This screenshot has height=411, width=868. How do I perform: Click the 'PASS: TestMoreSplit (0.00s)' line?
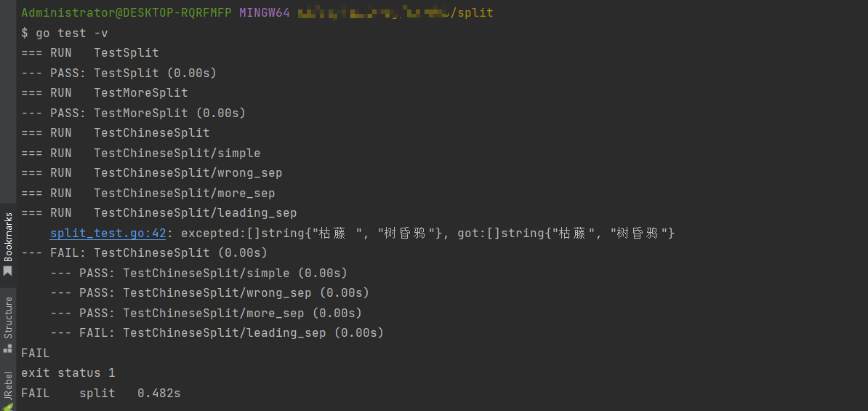coord(133,113)
